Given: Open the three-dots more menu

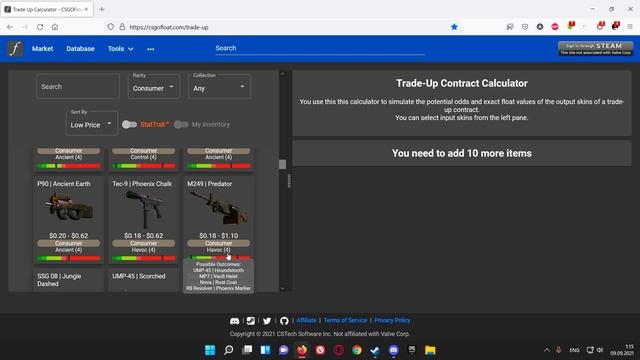Looking at the screenshot, I should click(151, 49).
